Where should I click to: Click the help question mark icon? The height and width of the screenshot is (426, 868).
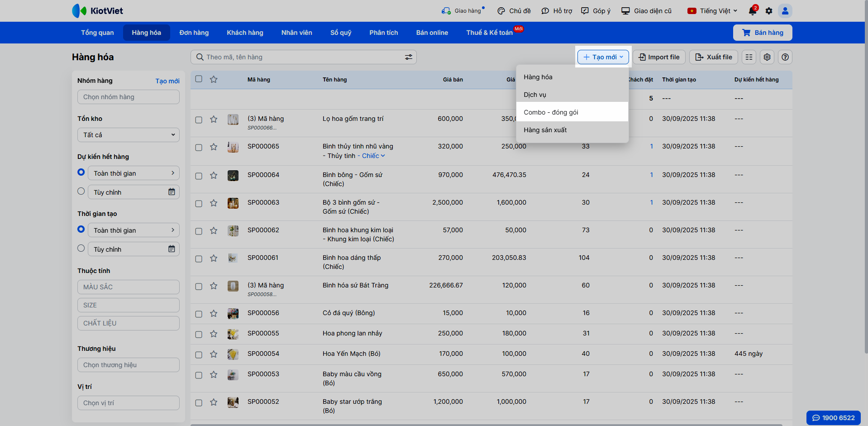tap(785, 57)
